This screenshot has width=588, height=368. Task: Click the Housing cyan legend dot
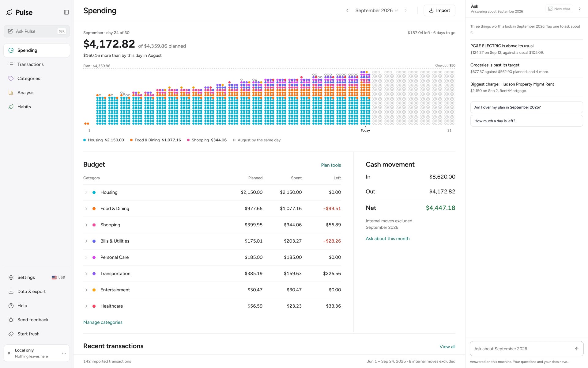point(85,140)
